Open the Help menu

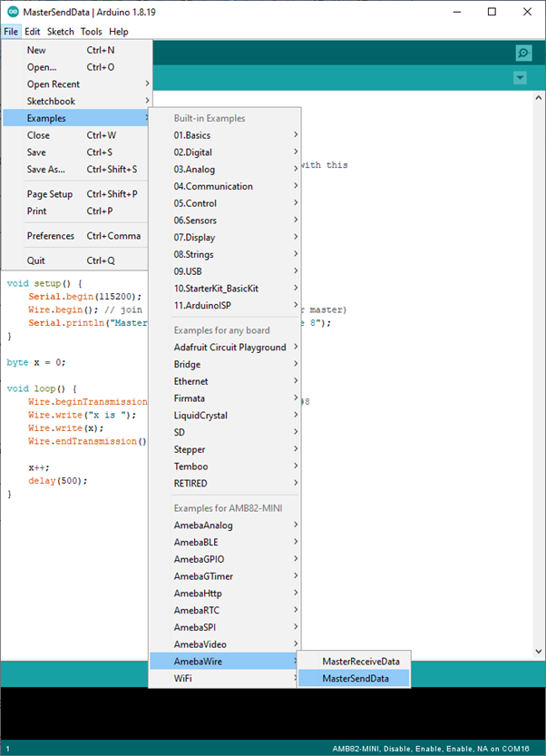click(119, 32)
